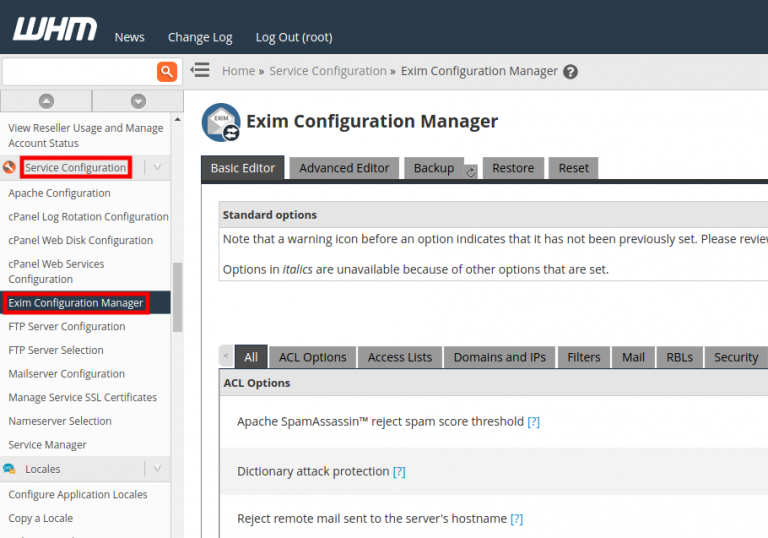Open the Restore tab
The height and width of the screenshot is (538, 768).
(513, 168)
